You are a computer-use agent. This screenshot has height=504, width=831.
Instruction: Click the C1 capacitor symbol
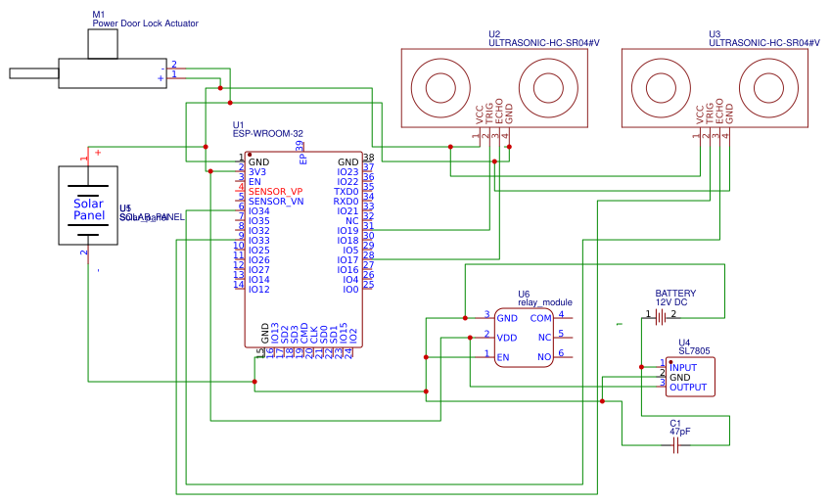click(675, 446)
